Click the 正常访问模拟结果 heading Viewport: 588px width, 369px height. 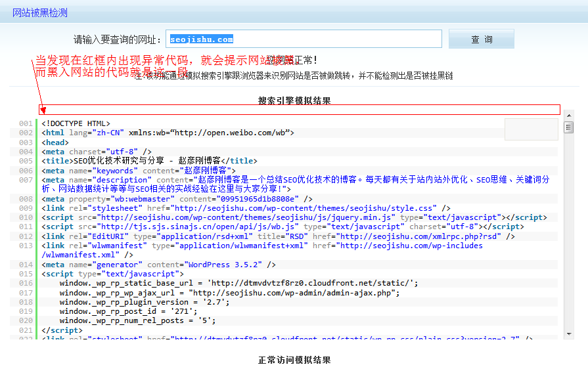294,360
